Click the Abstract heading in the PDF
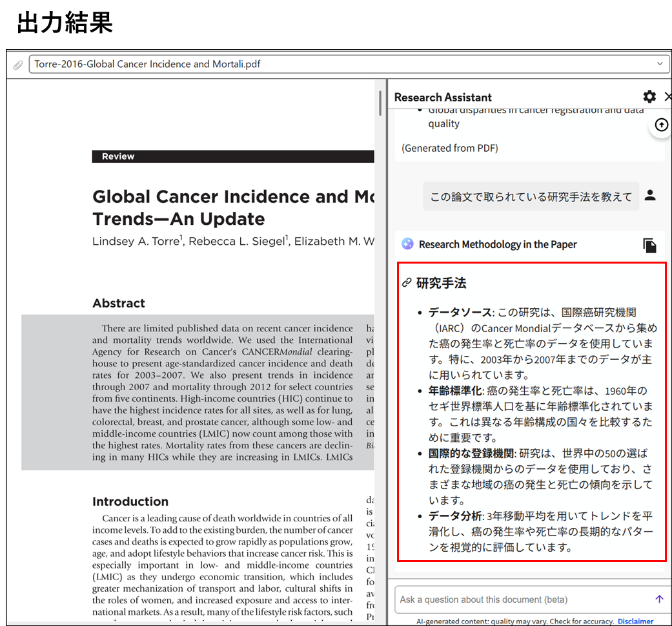This screenshot has height=626, width=672. pos(119,304)
